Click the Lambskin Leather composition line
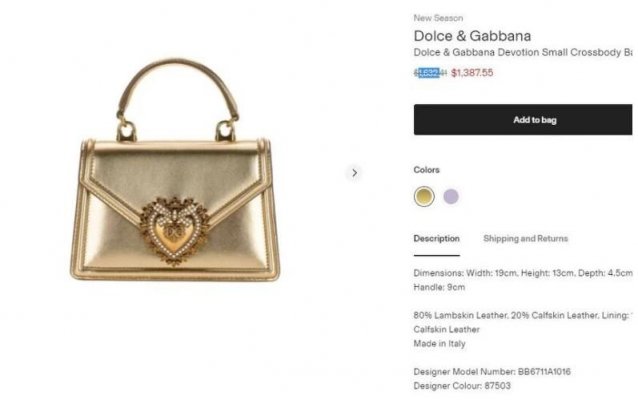This screenshot has height=400, width=638. click(520, 315)
